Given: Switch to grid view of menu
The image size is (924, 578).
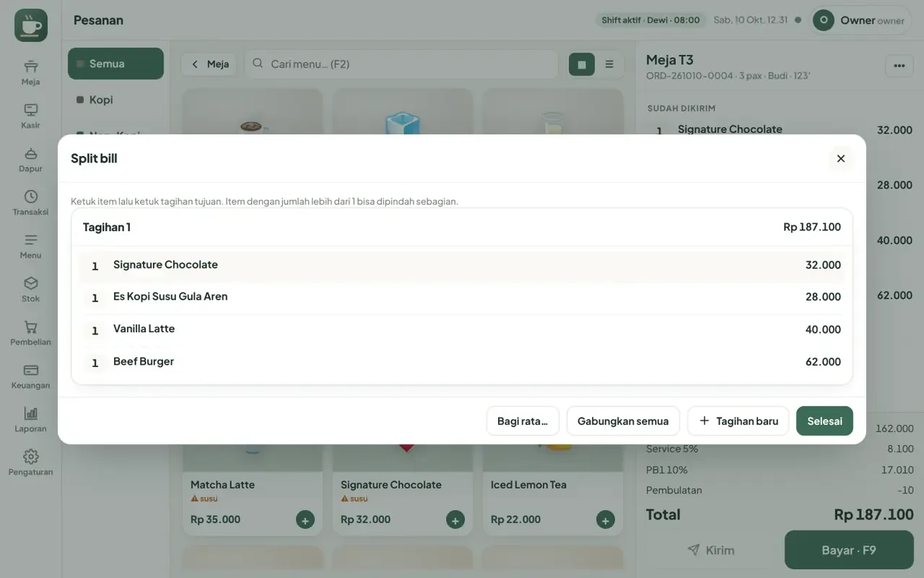Looking at the screenshot, I should 582,64.
